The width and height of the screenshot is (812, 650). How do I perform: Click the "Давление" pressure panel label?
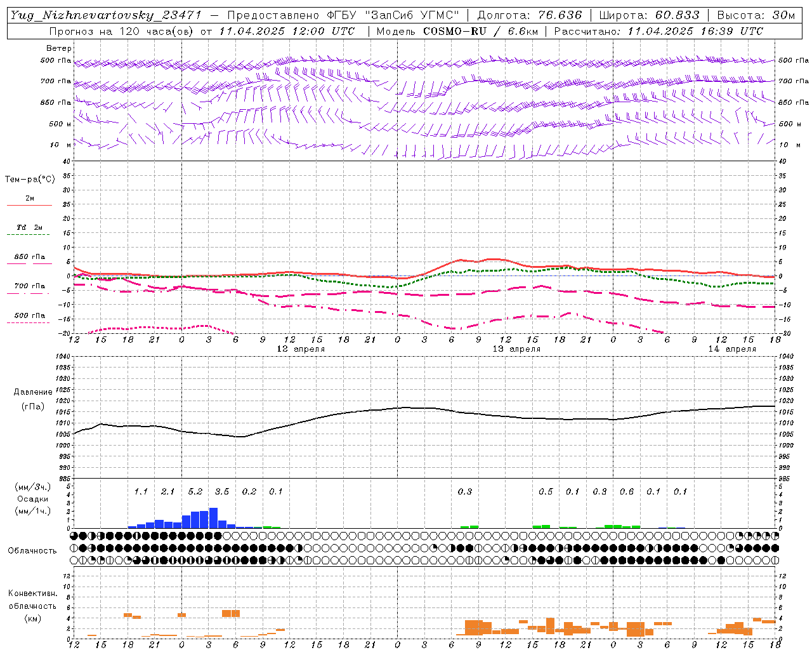click(33, 392)
